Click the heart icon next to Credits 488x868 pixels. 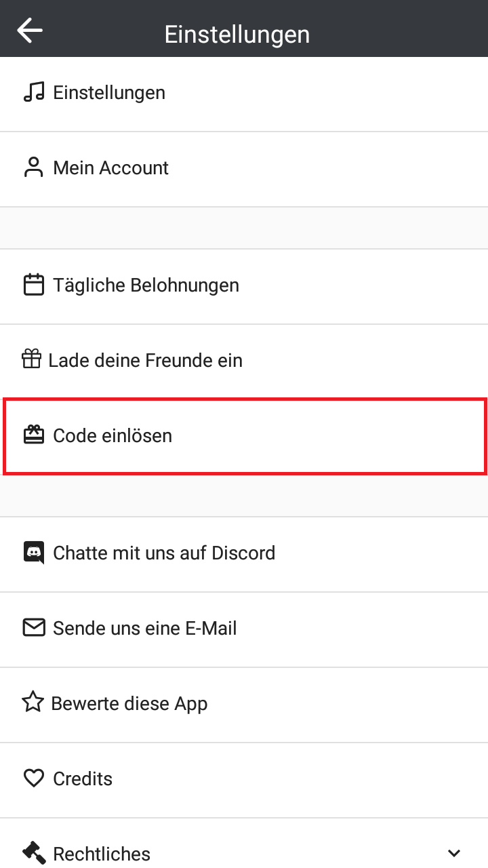pos(33,778)
